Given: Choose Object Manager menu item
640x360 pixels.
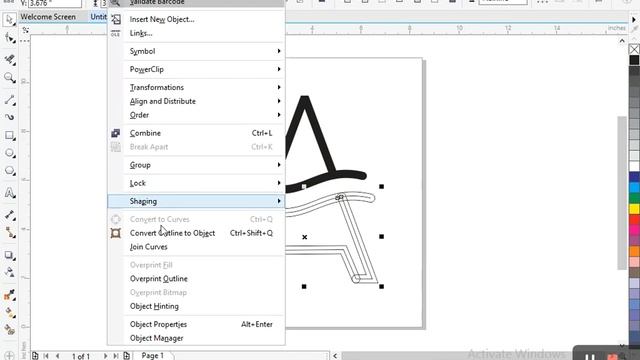Looking at the screenshot, I should [156, 338].
